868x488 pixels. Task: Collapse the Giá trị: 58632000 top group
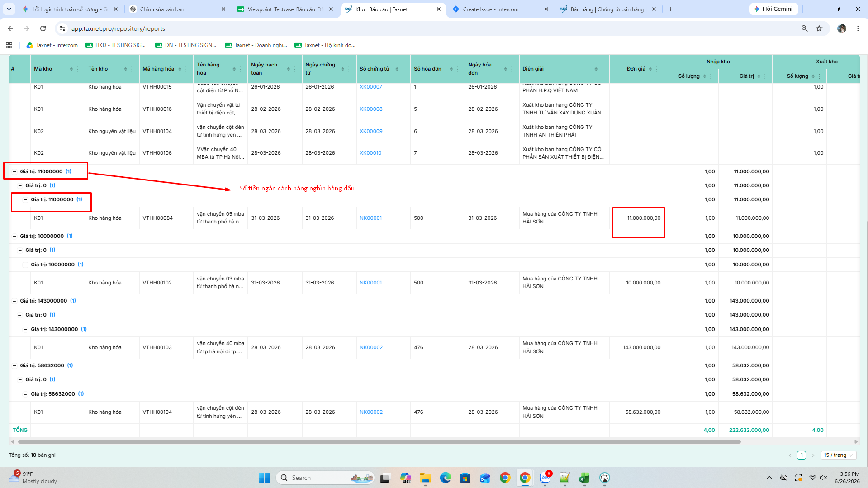[14, 366]
